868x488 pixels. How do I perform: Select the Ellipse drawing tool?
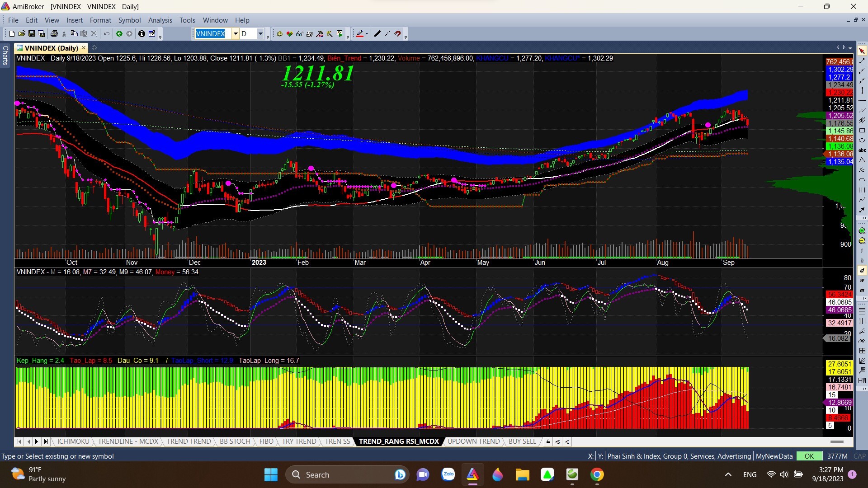[862, 141]
